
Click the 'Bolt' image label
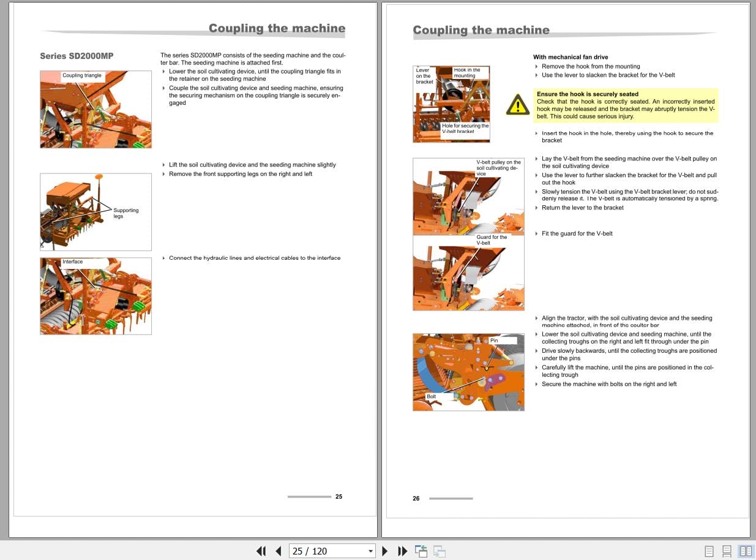(x=432, y=396)
